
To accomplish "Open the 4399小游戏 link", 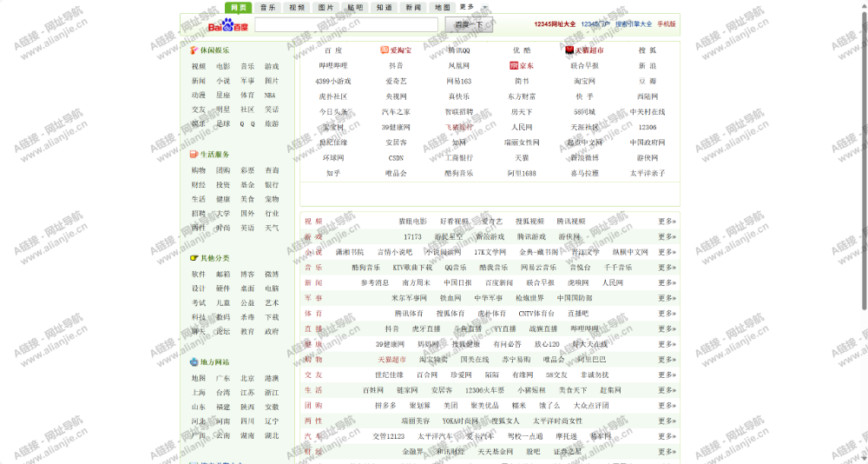I will tap(333, 81).
